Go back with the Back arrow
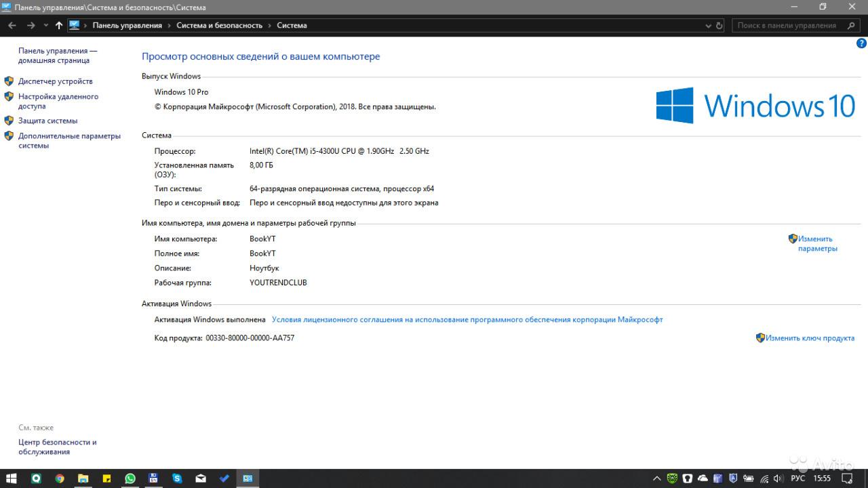The height and width of the screenshot is (488, 868). (x=12, y=25)
